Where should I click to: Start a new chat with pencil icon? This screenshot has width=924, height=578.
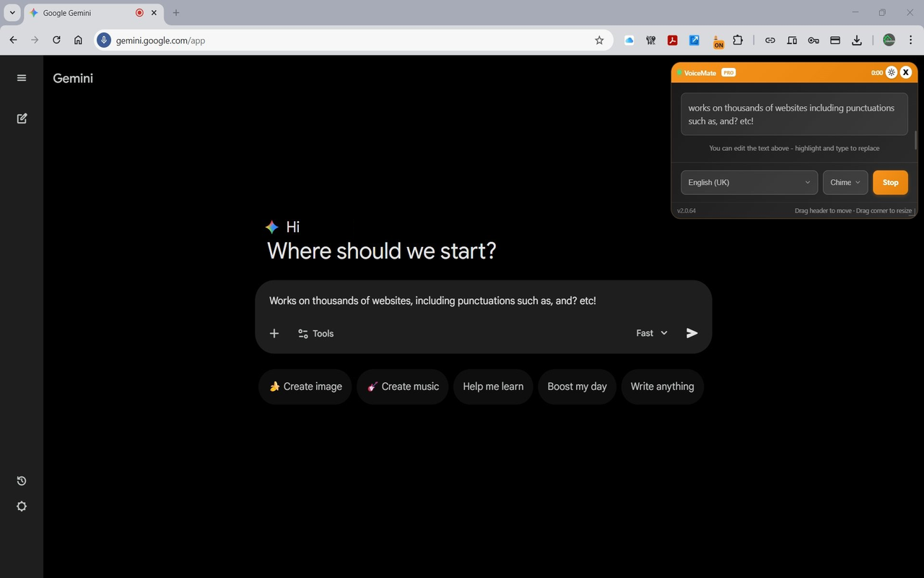[x=22, y=118]
